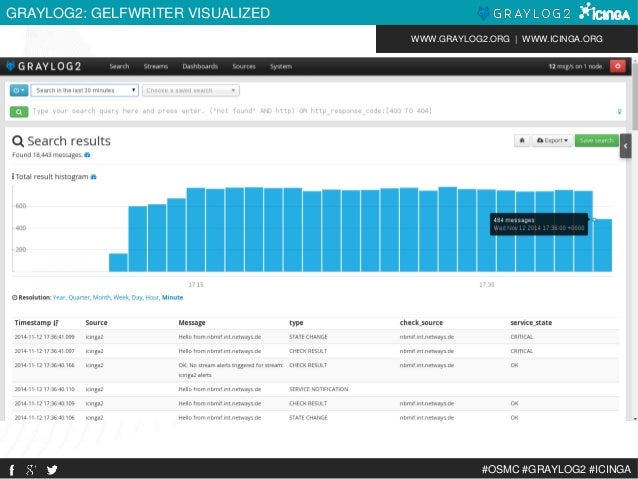
Task: Click the red settings button in the navbar
Action: click(x=618, y=66)
